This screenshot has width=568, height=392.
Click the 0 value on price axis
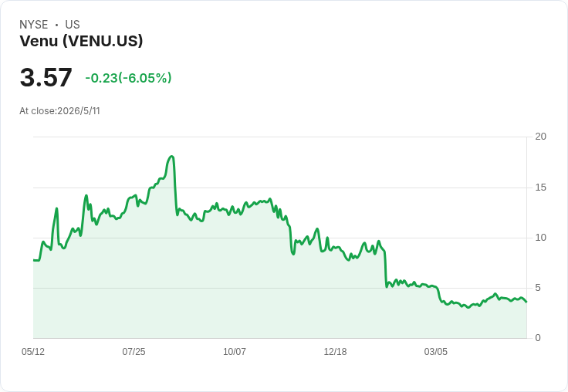(x=538, y=338)
